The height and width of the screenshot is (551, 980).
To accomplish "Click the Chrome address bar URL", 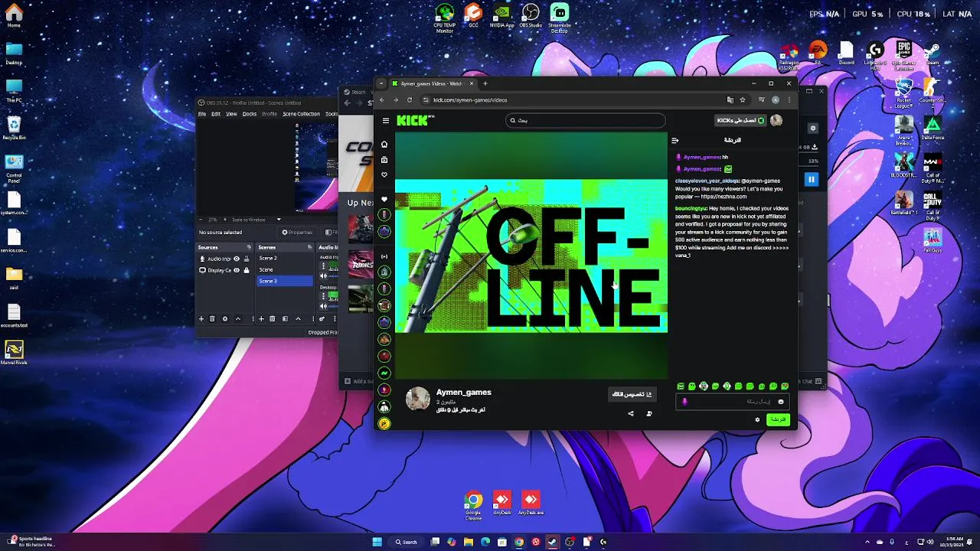I will click(470, 99).
